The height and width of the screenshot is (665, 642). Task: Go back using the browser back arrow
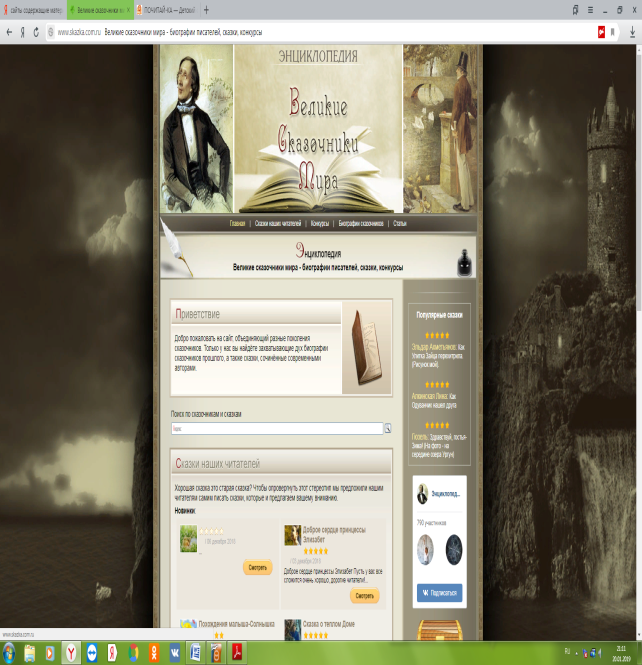pos(9,32)
